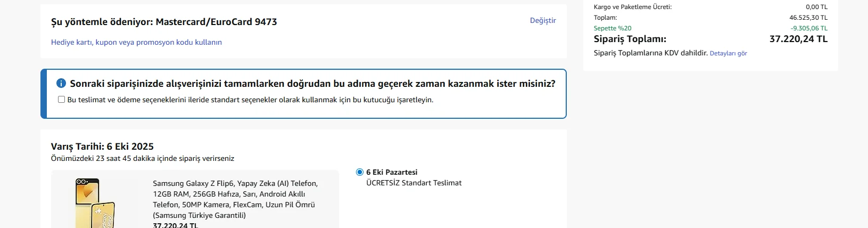868x228 pixels.
Task: Click the 46.525,30 TL subtotal amount
Action: pos(808,18)
